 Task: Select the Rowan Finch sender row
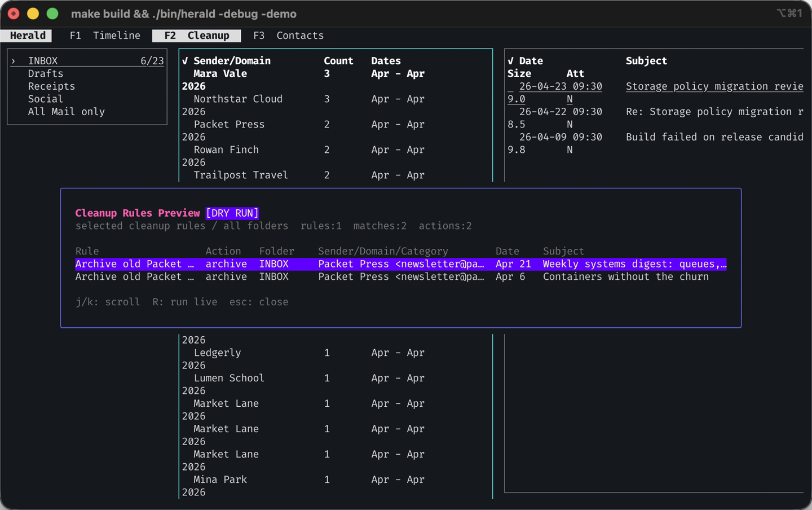[335, 150]
